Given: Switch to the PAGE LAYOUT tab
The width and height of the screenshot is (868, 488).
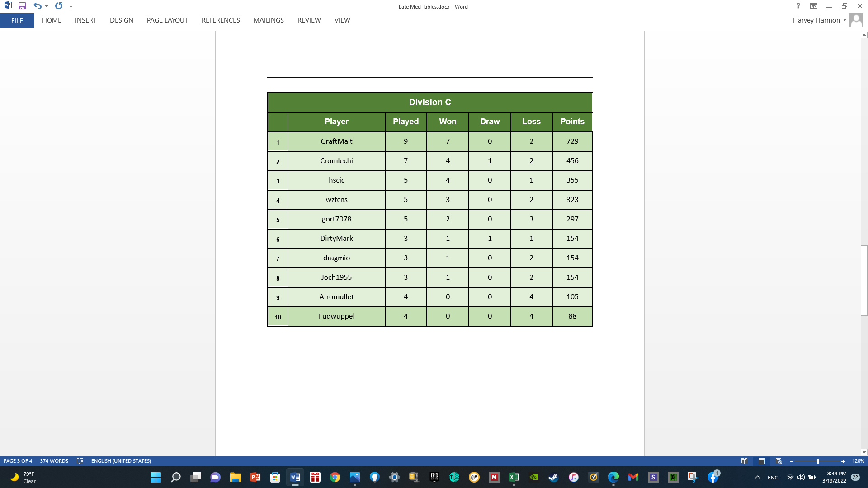Looking at the screenshot, I should (x=167, y=20).
